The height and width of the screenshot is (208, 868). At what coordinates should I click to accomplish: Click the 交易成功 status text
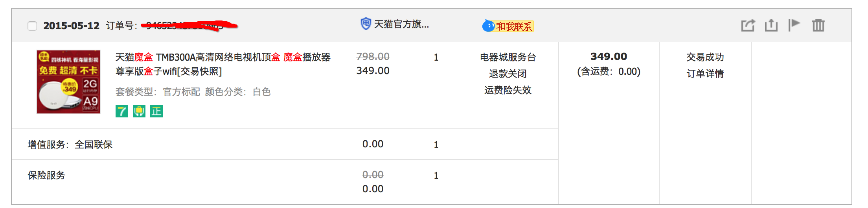[x=705, y=57]
